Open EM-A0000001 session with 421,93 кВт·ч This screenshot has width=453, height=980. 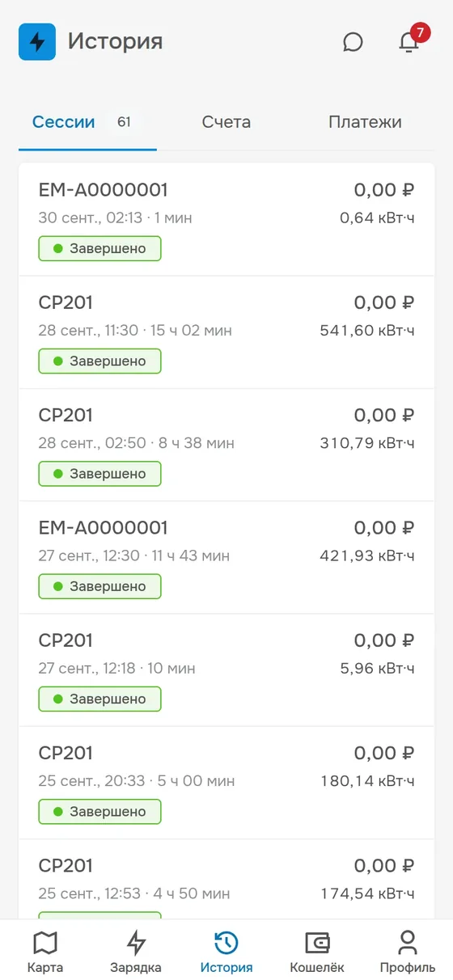point(226,557)
